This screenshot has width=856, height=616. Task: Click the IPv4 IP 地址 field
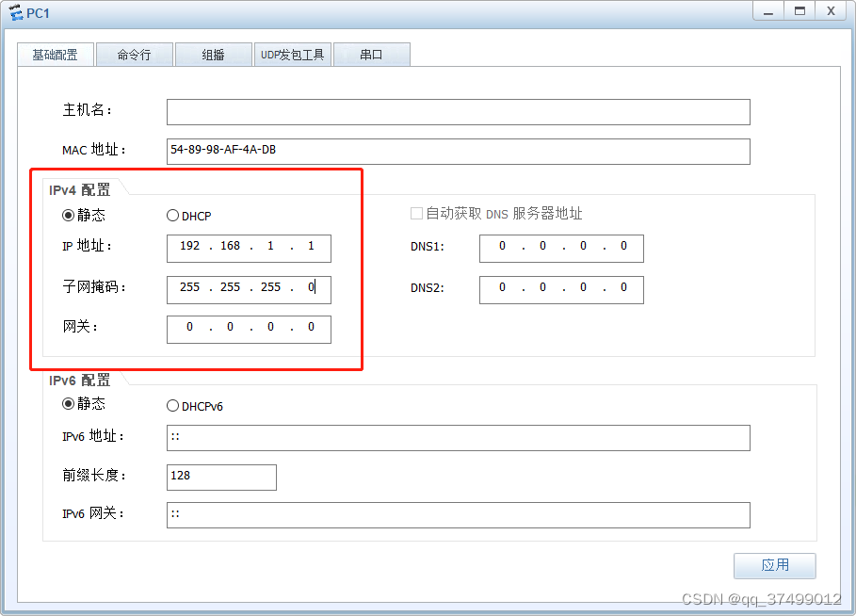coord(249,249)
